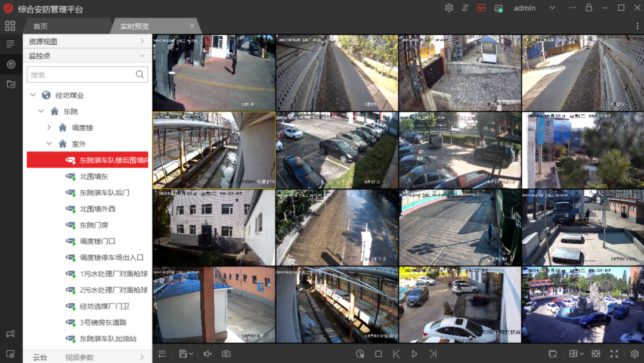Expand the 调度楼 tree node
Image resolution: width=644 pixels, height=363 pixels.
pos(49,128)
